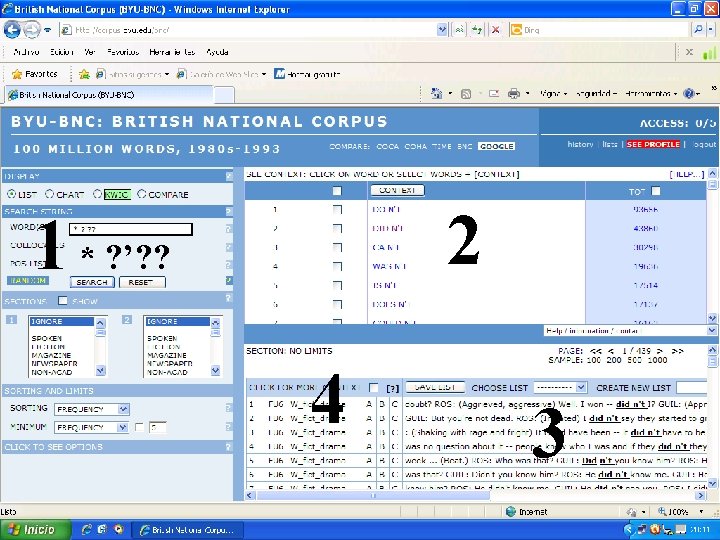Click the Internet zone globe icon in status bar
The image size is (720, 540).
[511, 512]
